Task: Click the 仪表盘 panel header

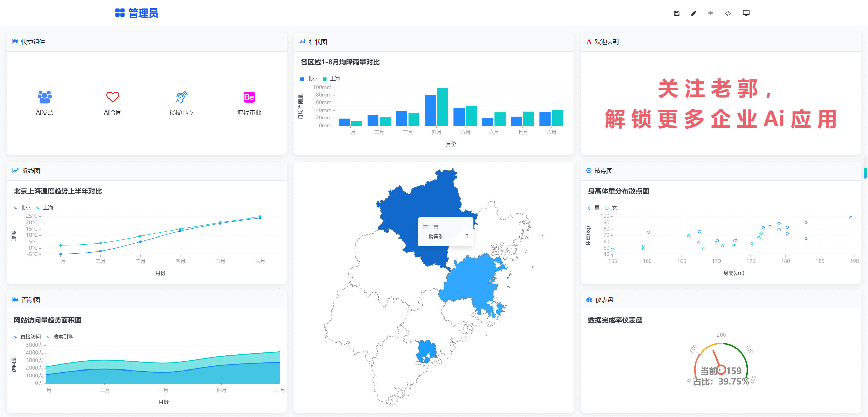Action: [x=604, y=300]
